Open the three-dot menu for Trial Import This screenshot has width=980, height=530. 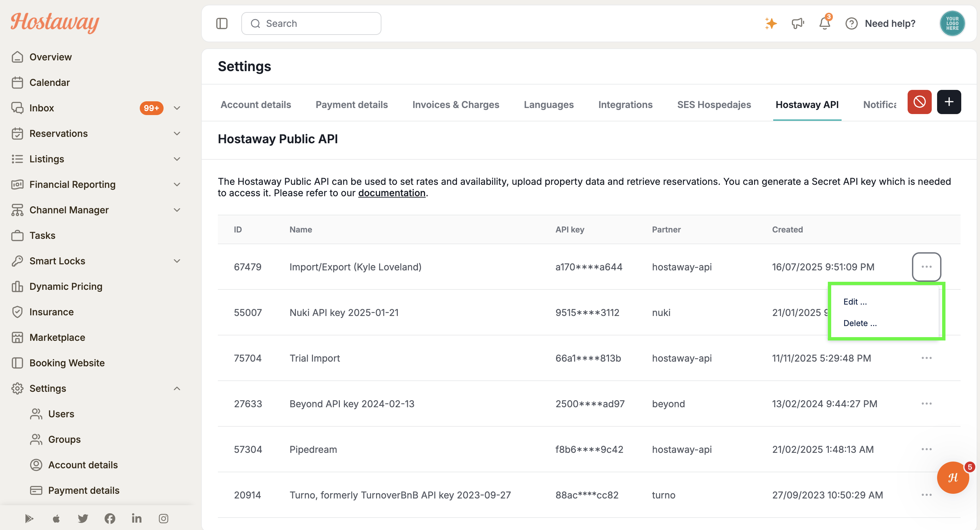coord(926,358)
